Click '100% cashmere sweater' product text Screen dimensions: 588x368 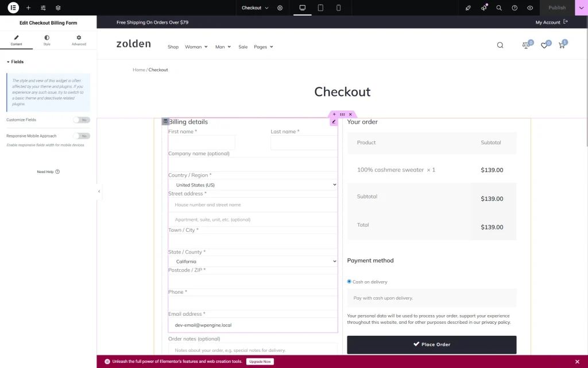[x=390, y=170]
